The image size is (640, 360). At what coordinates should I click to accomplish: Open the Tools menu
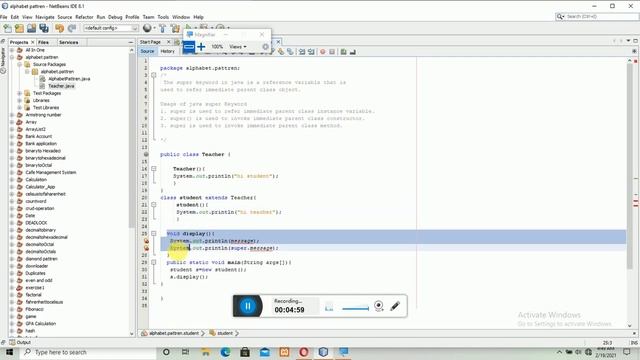pyautogui.click(x=163, y=17)
